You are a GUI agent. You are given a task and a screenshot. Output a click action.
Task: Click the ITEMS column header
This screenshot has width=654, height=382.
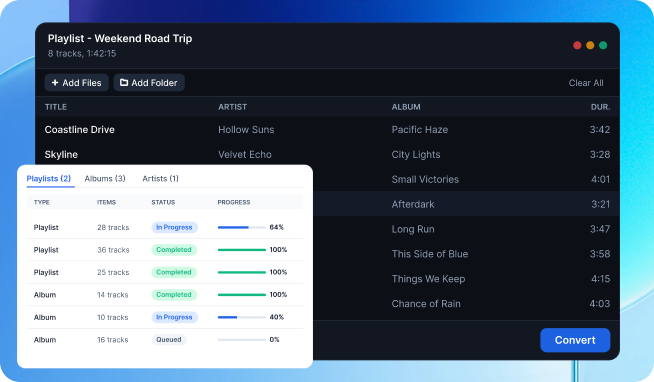click(106, 202)
